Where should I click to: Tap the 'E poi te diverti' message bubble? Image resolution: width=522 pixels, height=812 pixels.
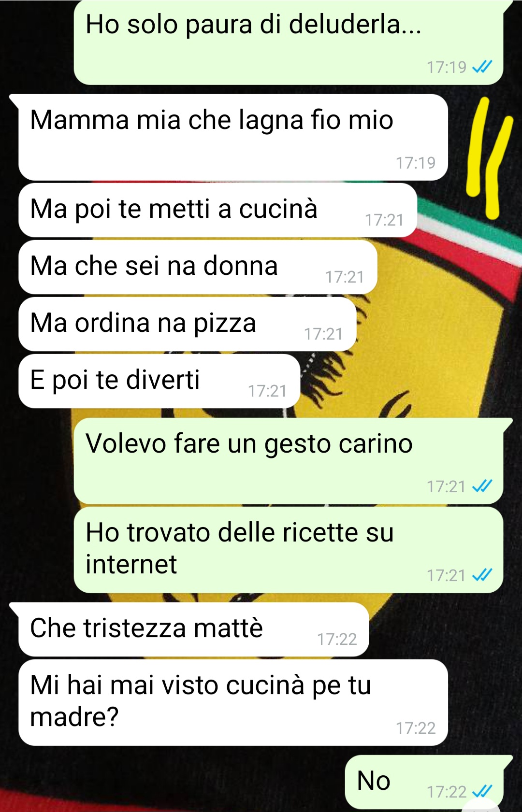159,381
